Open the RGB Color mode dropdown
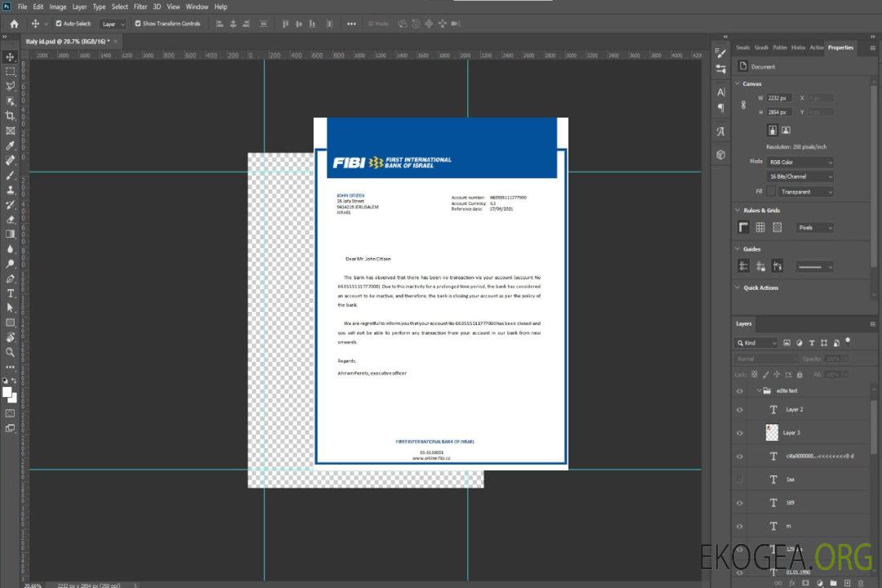Image resolution: width=882 pixels, height=588 pixels. click(800, 162)
